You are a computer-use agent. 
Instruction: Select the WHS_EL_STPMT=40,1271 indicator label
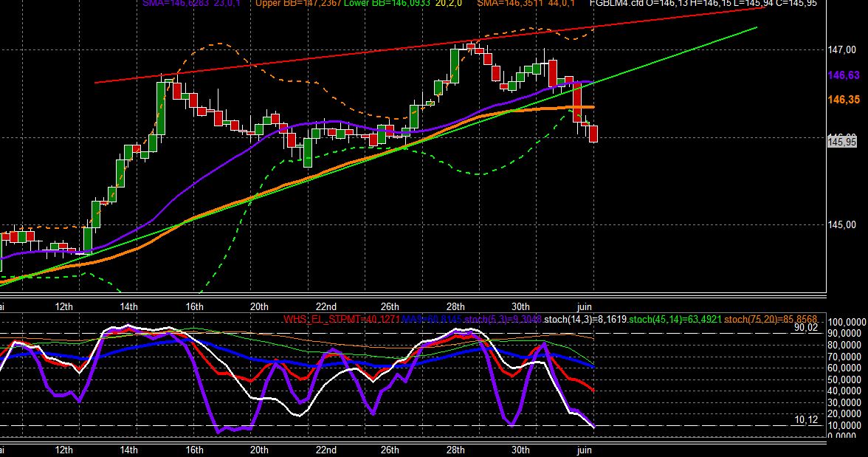pyautogui.click(x=342, y=320)
